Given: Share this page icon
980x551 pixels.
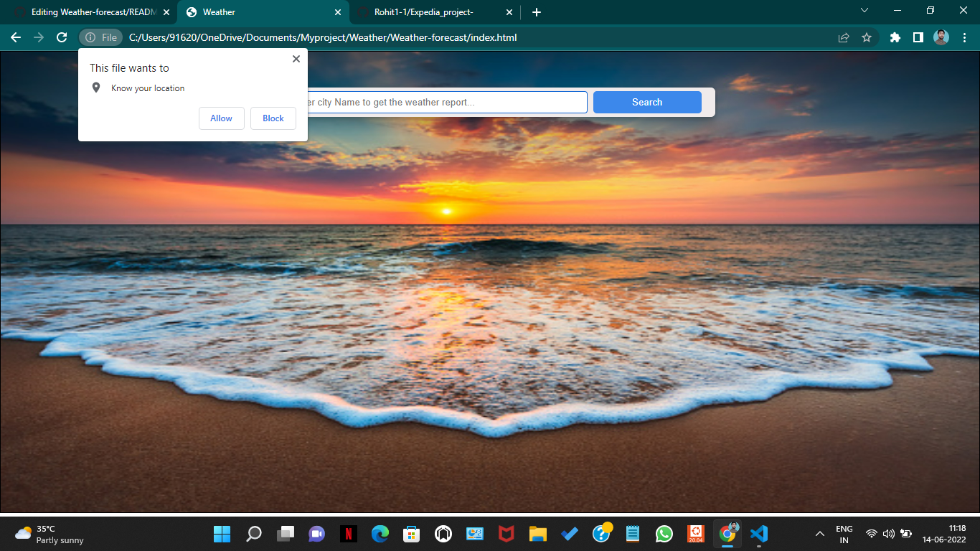Looking at the screenshot, I should [844, 37].
